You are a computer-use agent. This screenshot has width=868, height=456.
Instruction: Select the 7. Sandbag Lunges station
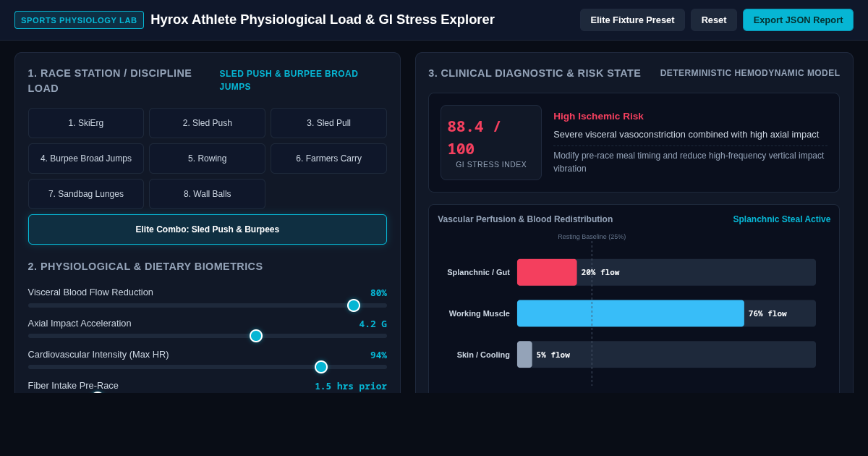pyautogui.click(x=86, y=194)
